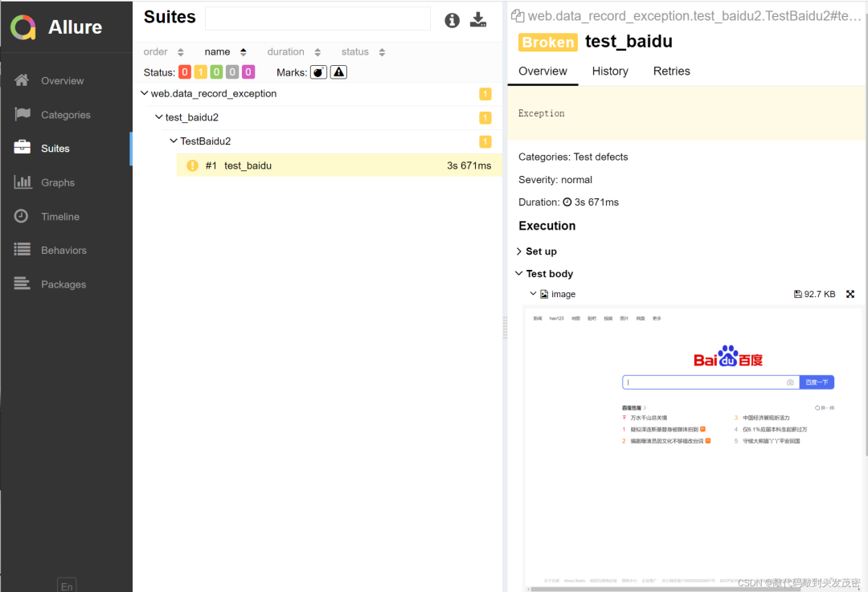The width and height of the screenshot is (868, 592).
Task: Change language with En button
Action: click(x=67, y=586)
